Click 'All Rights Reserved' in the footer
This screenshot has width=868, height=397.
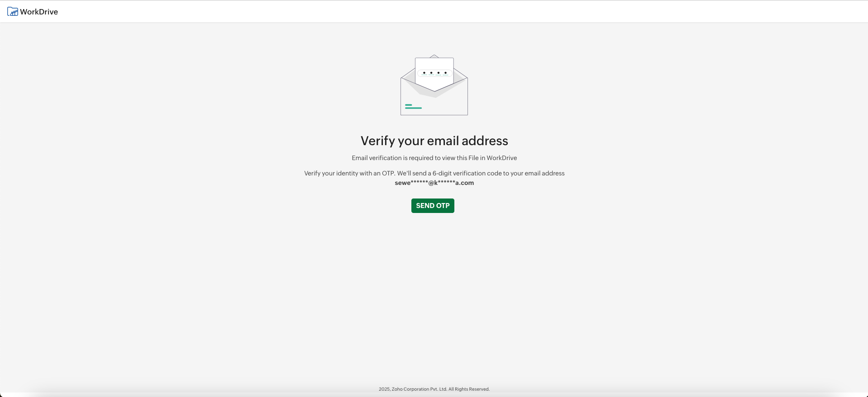pos(469,389)
